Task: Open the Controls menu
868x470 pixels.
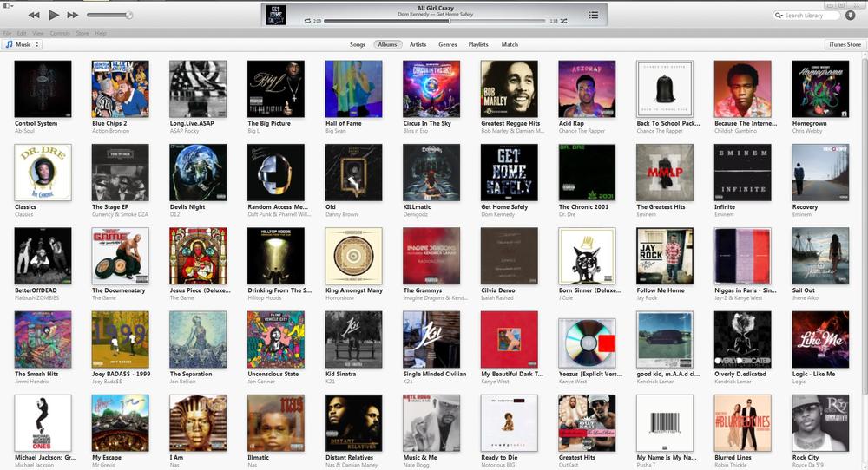Action: (x=60, y=33)
